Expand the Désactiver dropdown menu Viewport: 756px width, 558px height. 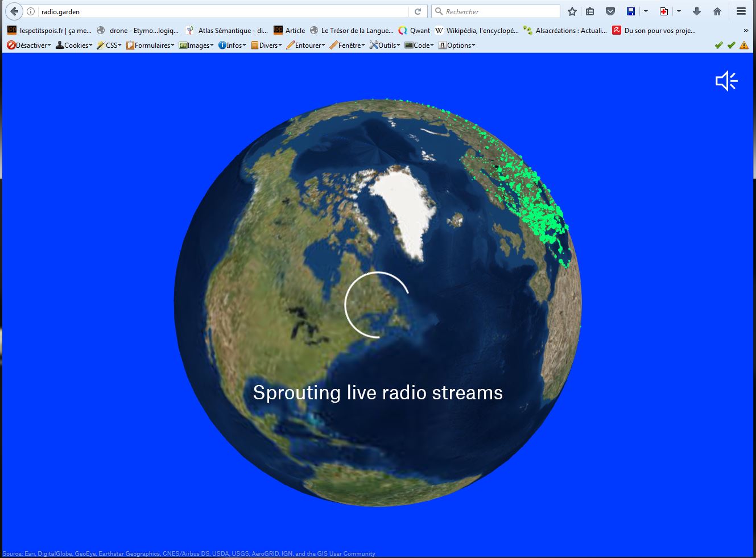[x=30, y=46]
